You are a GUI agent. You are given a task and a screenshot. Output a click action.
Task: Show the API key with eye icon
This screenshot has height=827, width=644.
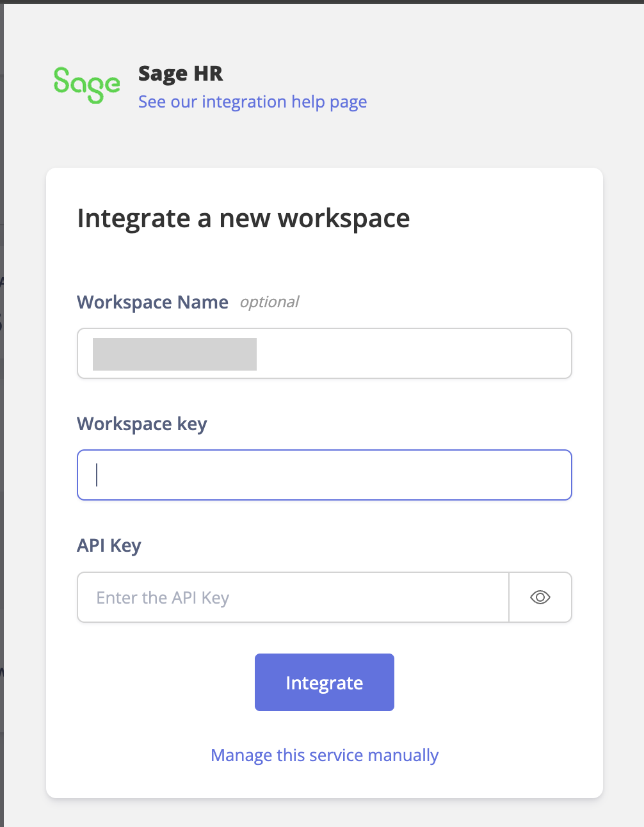pyautogui.click(x=540, y=597)
